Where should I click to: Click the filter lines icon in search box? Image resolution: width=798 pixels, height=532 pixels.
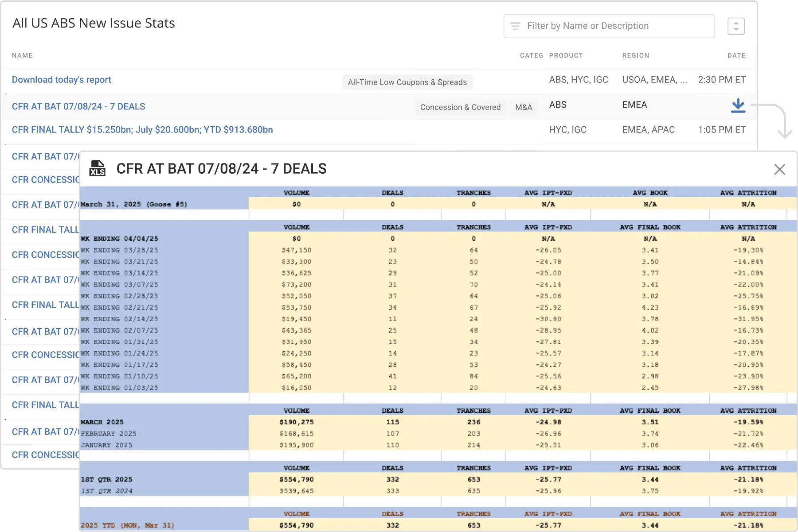515,26
